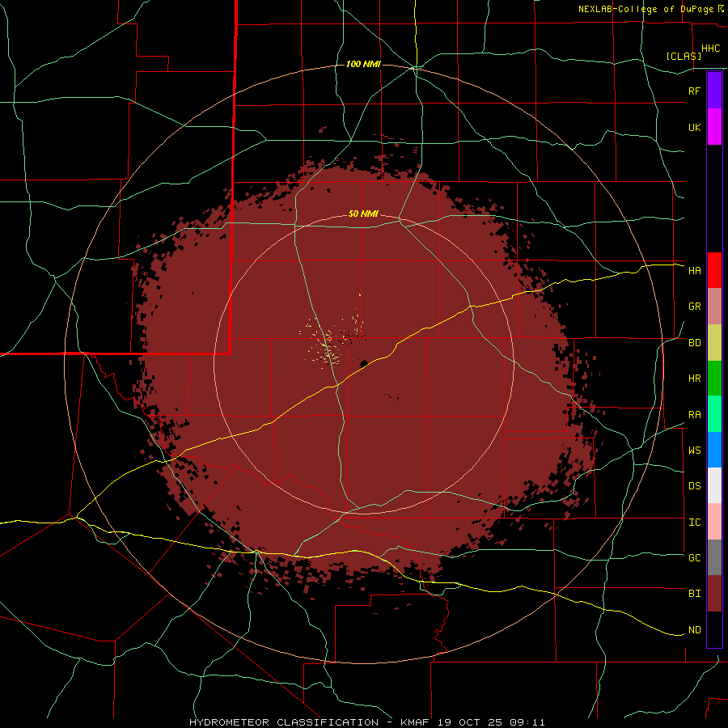Click the BI legend label
The image size is (728, 728).
pyautogui.click(x=694, y=594)
